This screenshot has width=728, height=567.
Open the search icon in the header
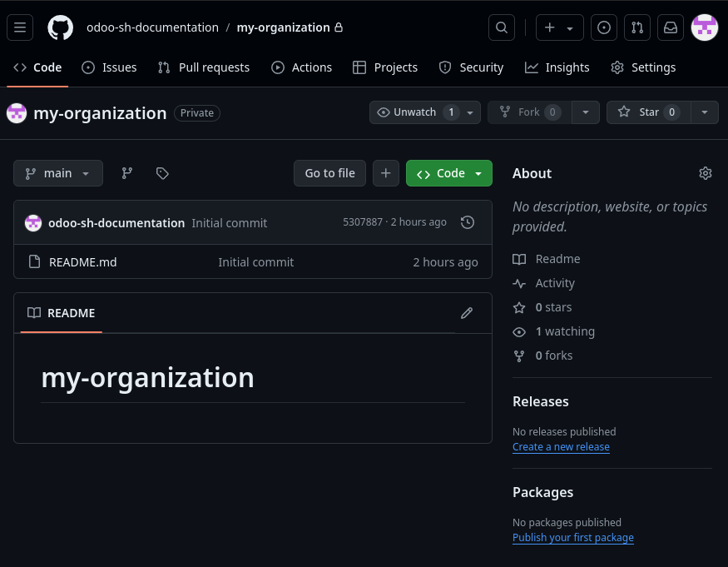pos(501,27)
